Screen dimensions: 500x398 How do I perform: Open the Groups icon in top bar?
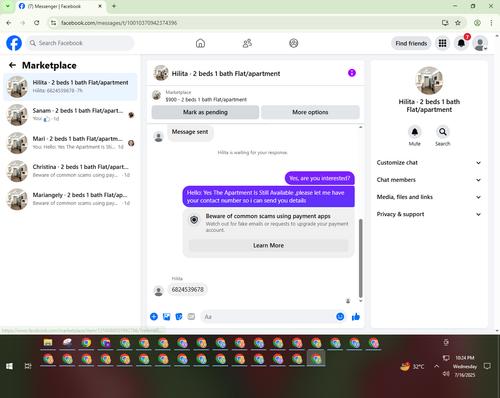(294, 43)
